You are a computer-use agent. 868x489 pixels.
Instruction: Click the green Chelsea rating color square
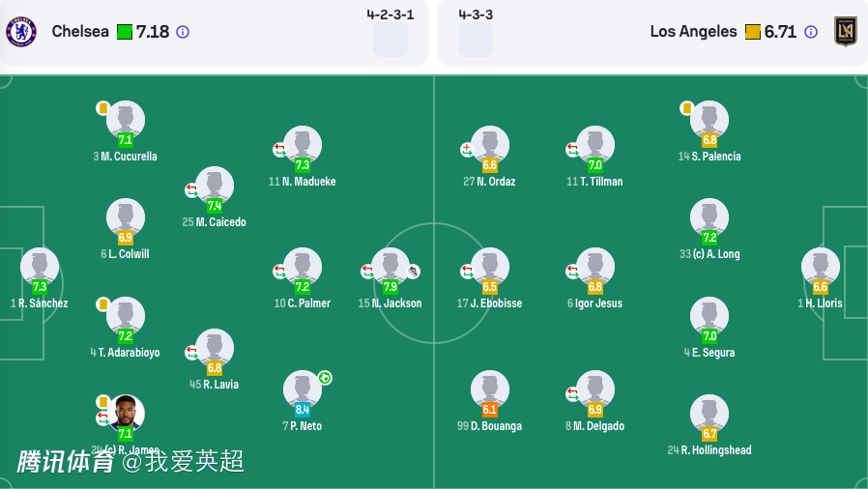click(x=125, y=32)
